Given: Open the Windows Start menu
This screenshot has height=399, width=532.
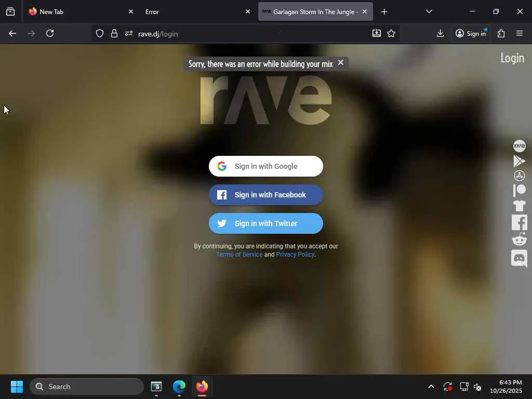Looking at the screenshot, I should click(17, 387).
